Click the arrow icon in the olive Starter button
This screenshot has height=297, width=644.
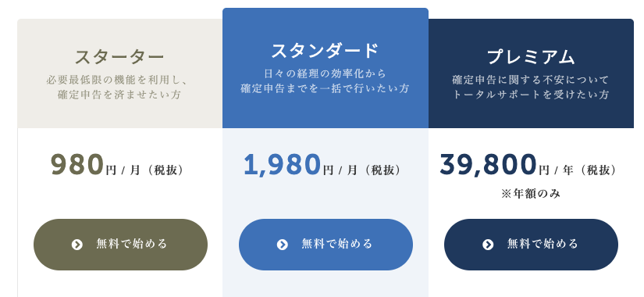[x=76, y=245]
